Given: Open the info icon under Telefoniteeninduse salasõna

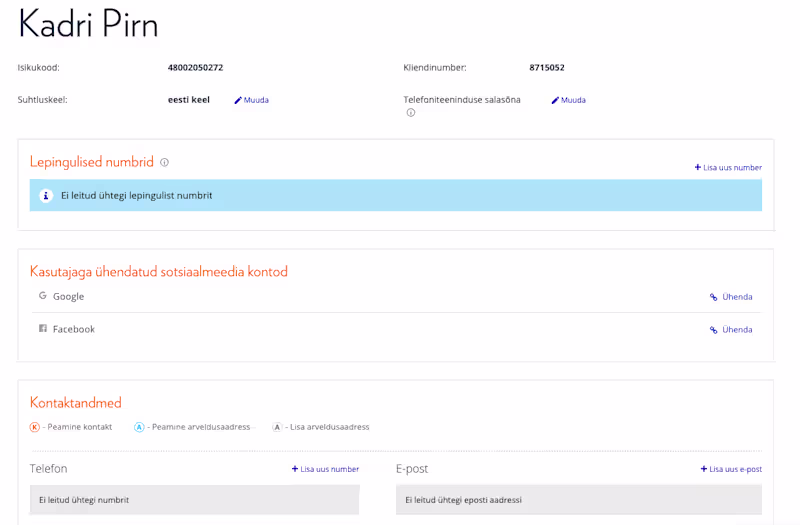Looking at the screenshot, I should click(x=411, y=113).
